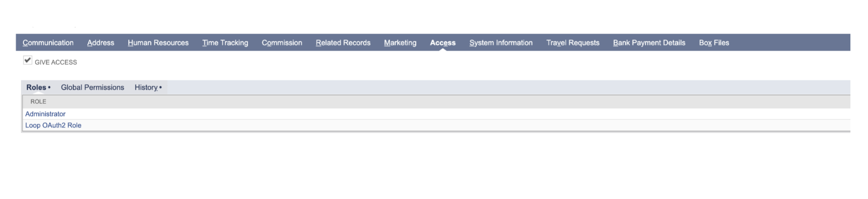Switch to the Box Files tab

click(713, 43)
